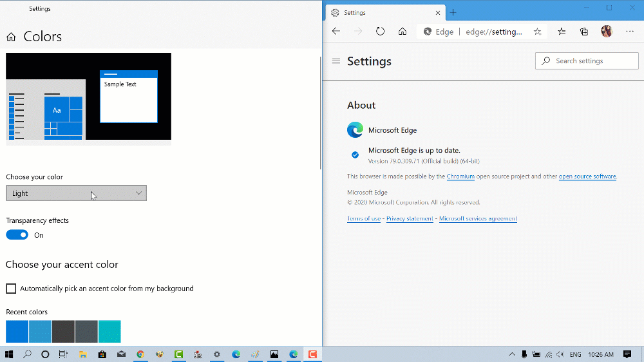644x362 pixels.
Task: Open the orange recorder taskbar icon
Action: (312, 354)
